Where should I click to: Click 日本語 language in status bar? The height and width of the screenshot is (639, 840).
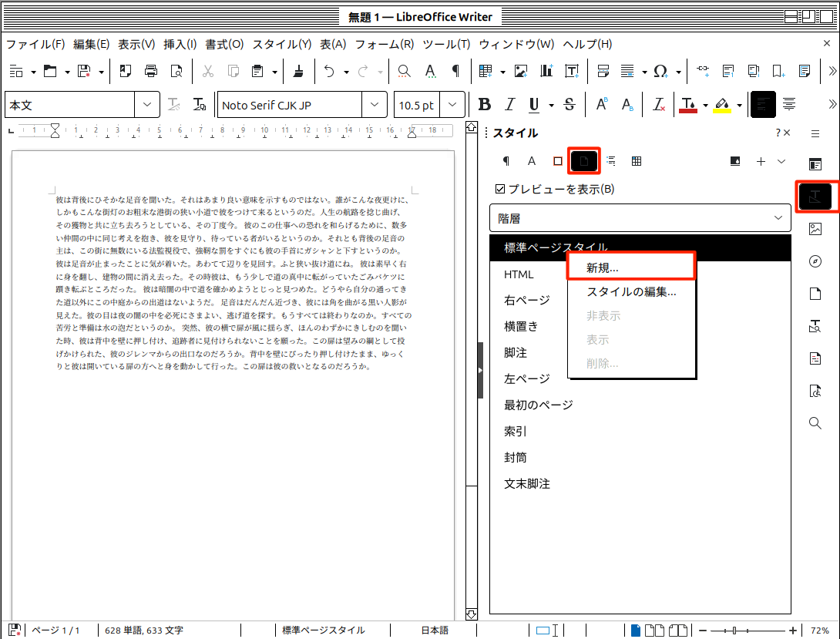coord(435,631)
